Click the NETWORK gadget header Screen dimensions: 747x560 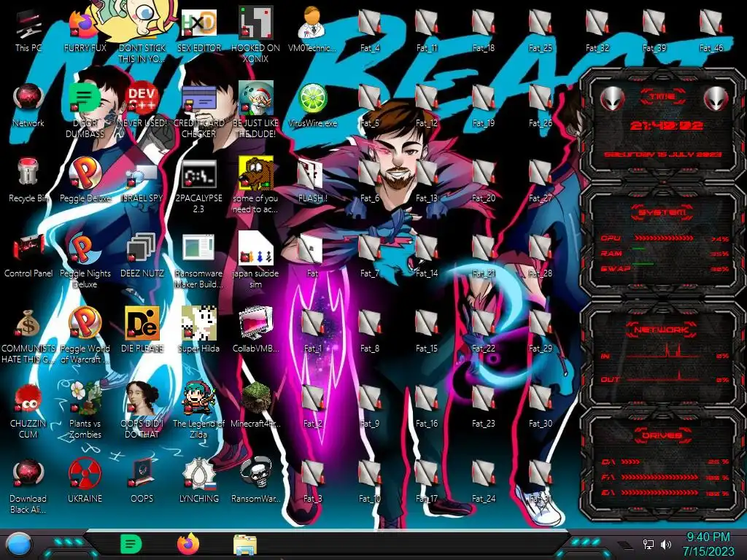click(x=661, y=330)
